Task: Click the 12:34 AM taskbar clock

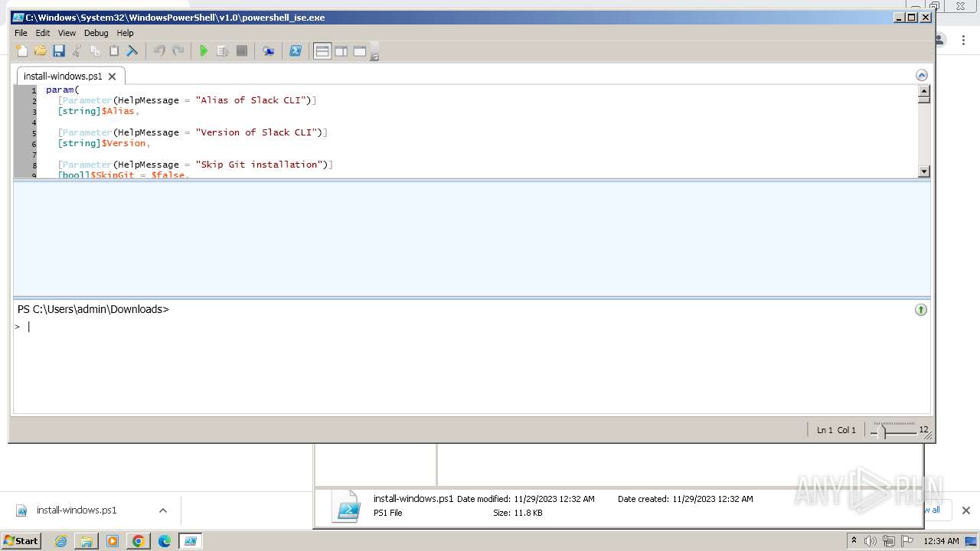Action: pyautogui.click(x=941, y=541)
